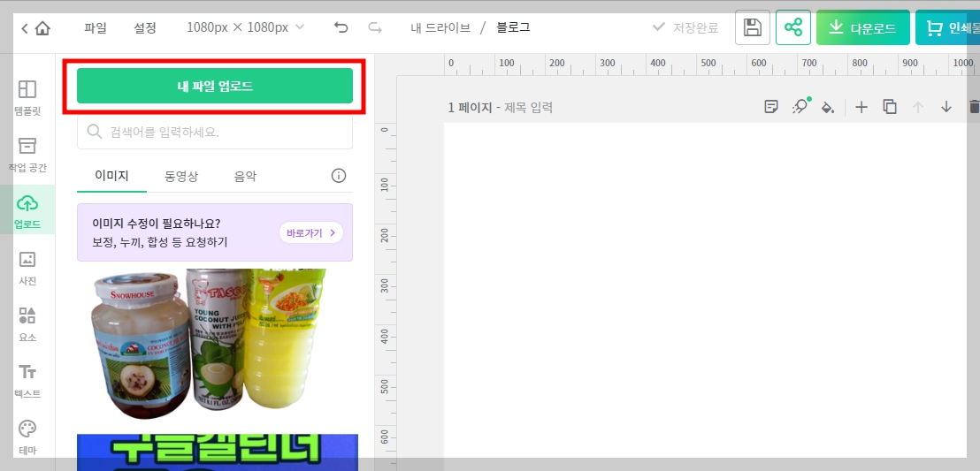Viewport: 980px width, 471px height.
Task: Open the 파일 menu
Action: click(95, 28)
